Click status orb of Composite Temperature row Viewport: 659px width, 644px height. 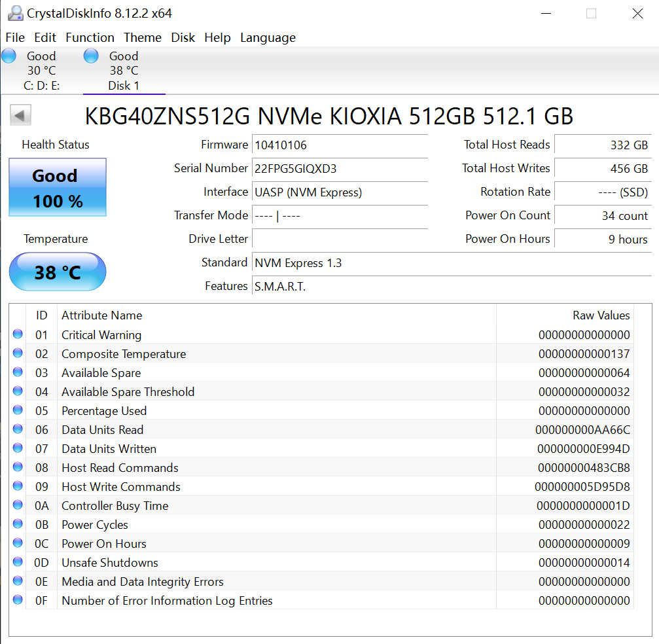coord(18,353)
